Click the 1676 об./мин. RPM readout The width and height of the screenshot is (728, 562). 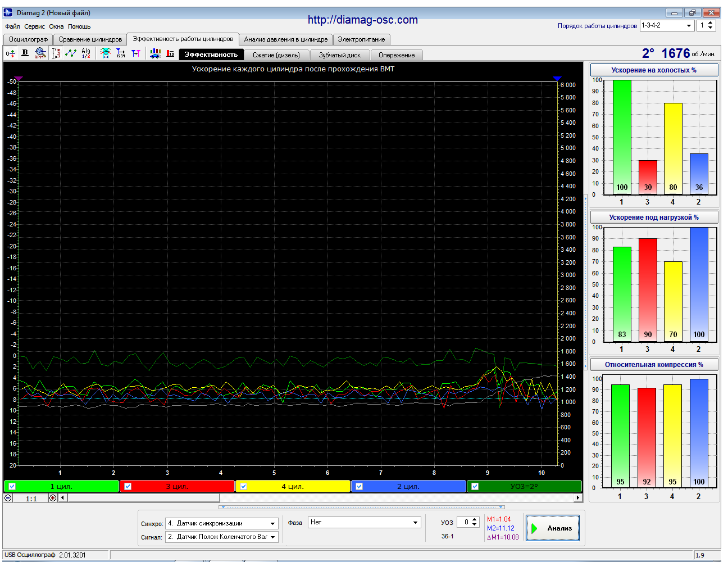688,53
